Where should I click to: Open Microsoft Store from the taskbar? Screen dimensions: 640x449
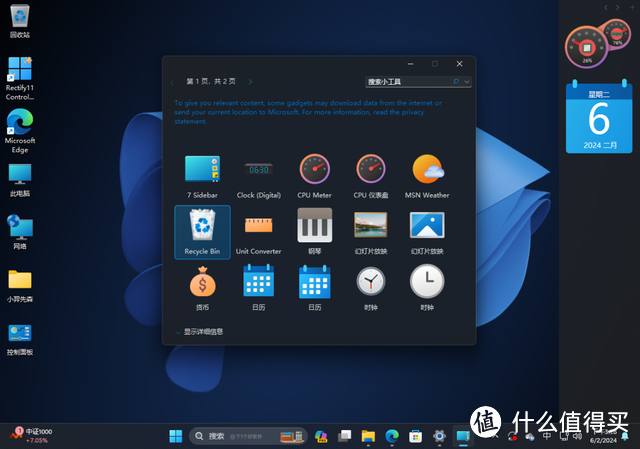coord(416,436)
